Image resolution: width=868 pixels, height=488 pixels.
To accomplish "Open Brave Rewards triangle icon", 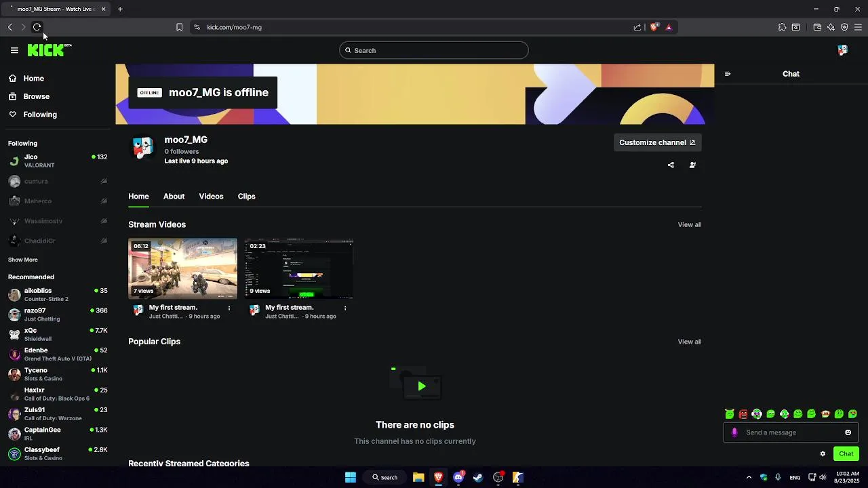I will [x=669, y=27].
